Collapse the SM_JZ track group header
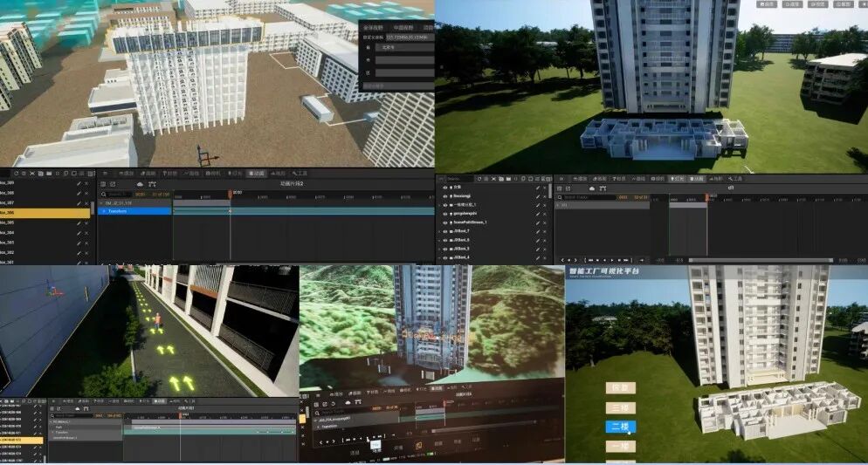 pyautogui.click(x=101, y=203)
